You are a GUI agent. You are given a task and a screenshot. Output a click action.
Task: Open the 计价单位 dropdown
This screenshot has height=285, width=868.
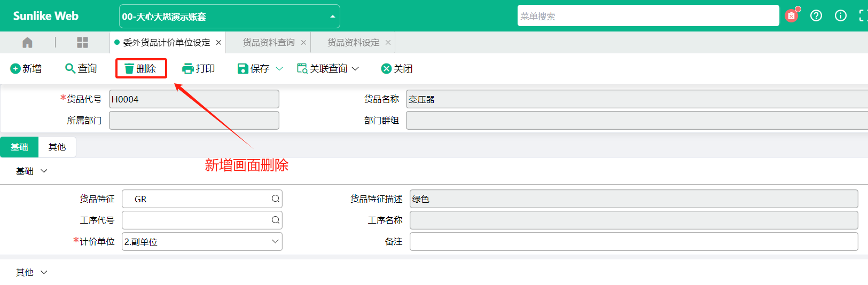pos(202,241)
